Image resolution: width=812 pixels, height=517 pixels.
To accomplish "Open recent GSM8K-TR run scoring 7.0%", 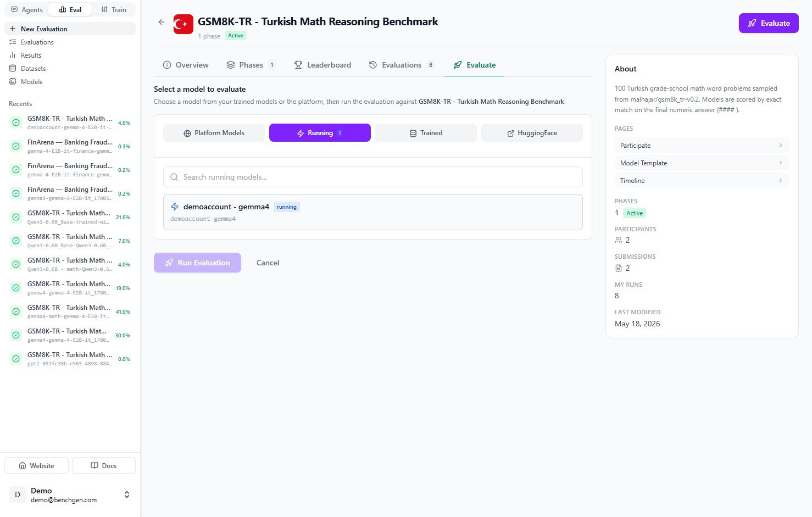I will 70,241.
